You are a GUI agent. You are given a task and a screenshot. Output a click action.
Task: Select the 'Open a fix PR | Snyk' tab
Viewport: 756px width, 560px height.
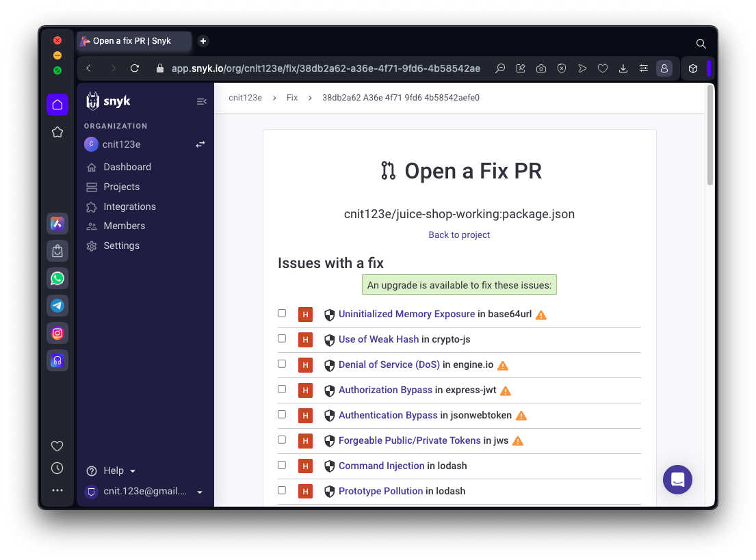tap(134, 41)
